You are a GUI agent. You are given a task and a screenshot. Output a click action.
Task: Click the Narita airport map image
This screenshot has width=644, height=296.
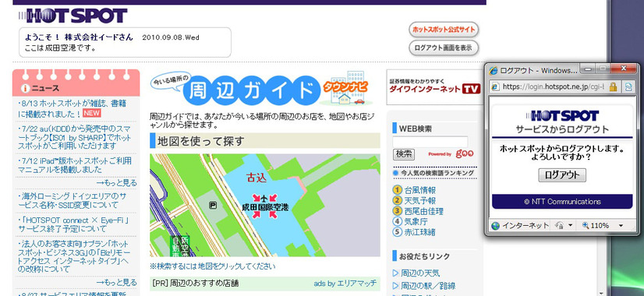point(265,206)
